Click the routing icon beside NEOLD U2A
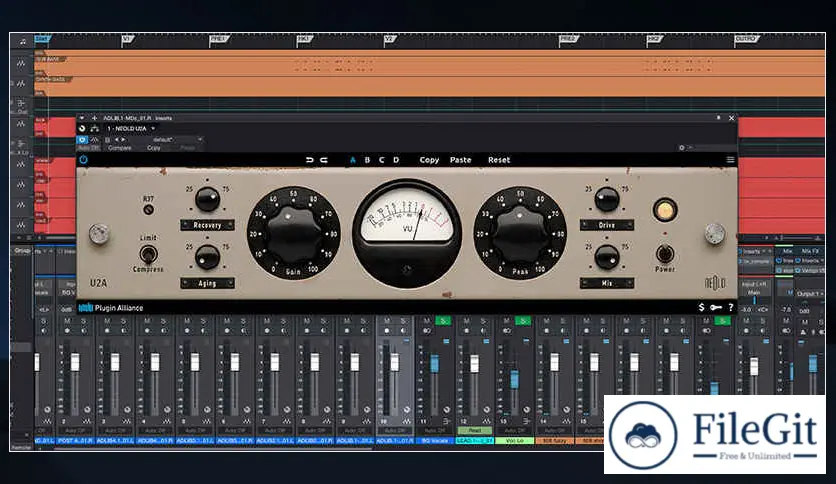 point(94,128)
